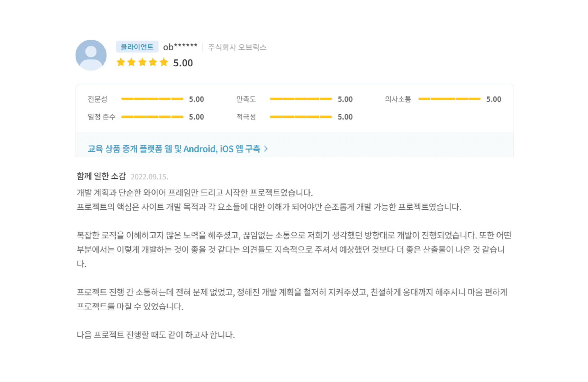
Task: Open the Android, iOS 앱 구축 project link
Action: pyautogui.click(x=223, y=149)
